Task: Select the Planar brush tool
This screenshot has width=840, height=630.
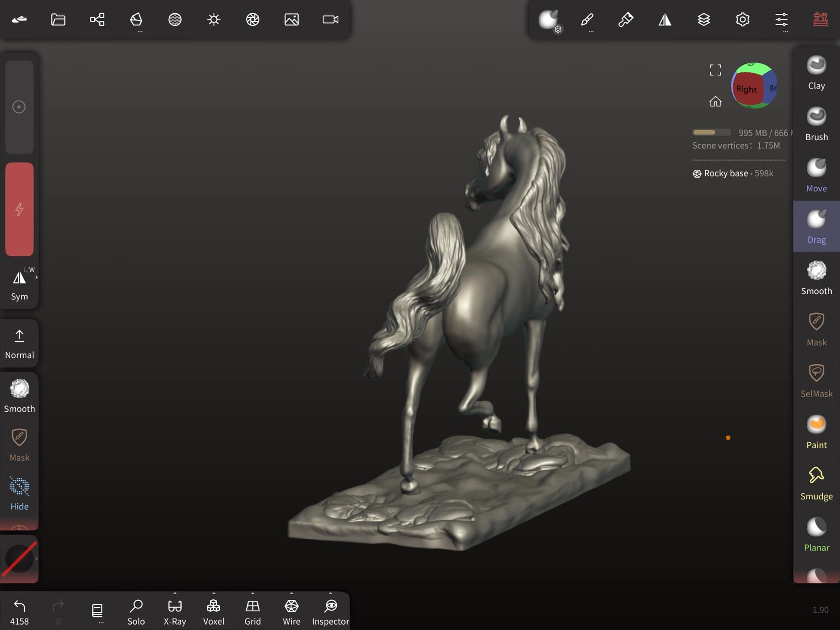Action: (816, 535)
